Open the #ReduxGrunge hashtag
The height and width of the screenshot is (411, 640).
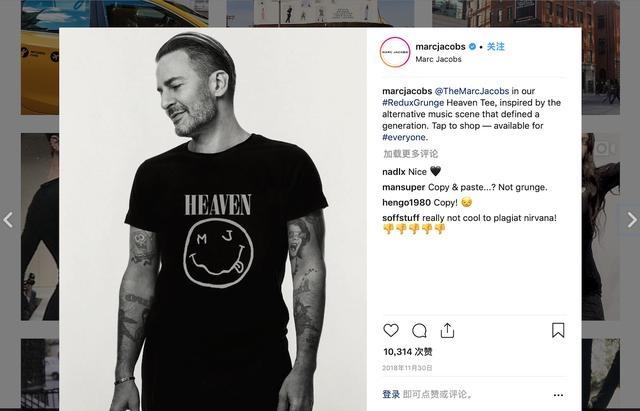click(413, 102)
